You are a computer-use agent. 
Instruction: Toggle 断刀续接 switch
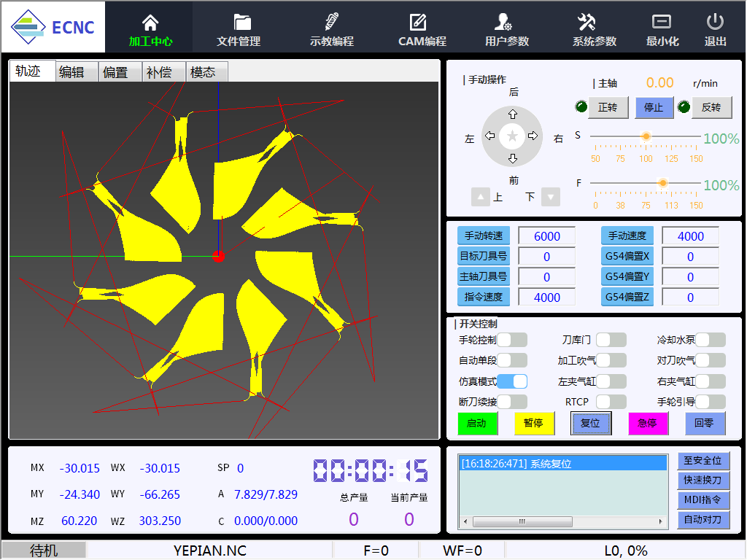point(512,402)
